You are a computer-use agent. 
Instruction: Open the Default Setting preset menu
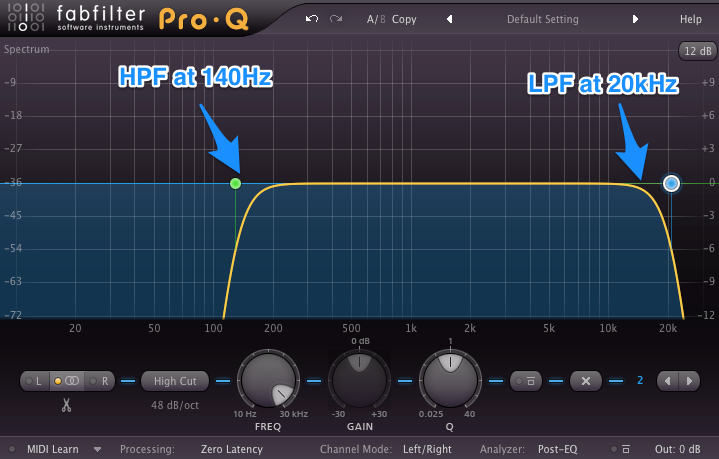542,19
